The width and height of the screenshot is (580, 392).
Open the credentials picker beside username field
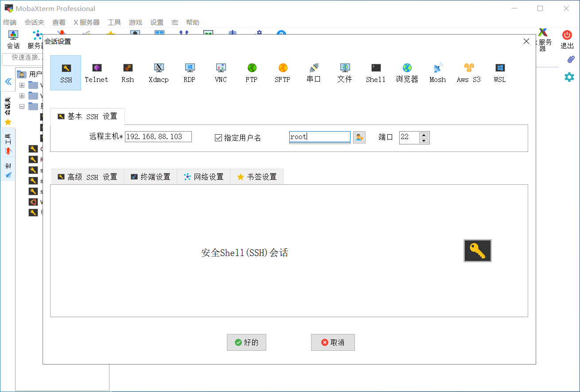pos(359,137)
